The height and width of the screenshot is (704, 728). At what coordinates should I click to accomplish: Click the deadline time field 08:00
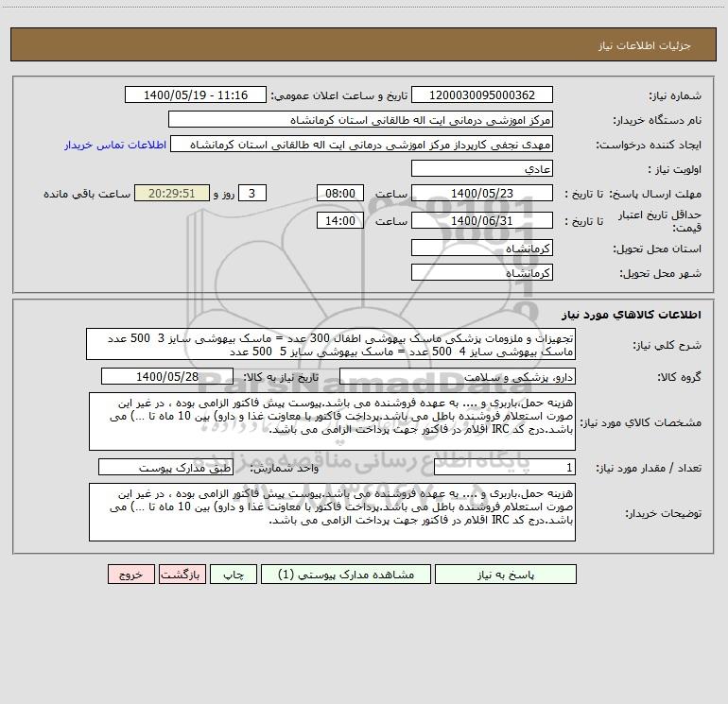click(339, 193)
